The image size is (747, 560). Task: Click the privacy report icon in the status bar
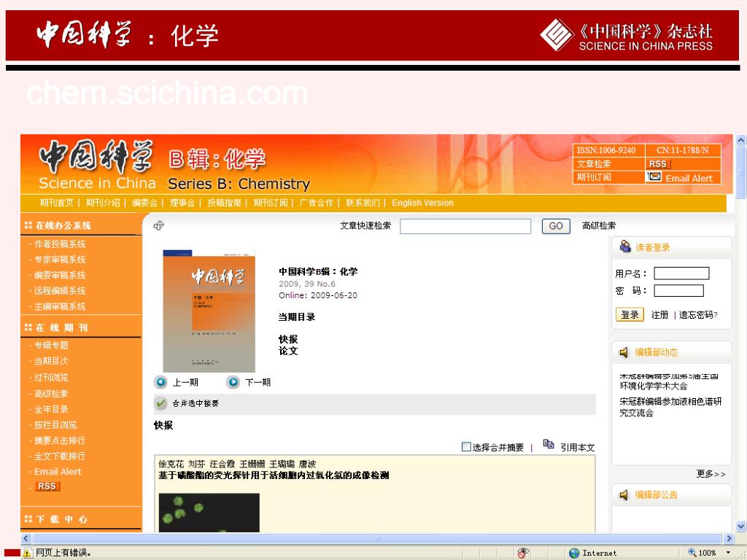coord(523,553)
